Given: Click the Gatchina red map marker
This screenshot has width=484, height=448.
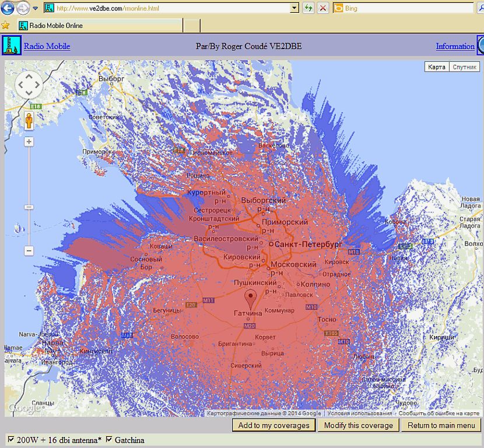Looking at the screenshot, I should click(x=251, y=299).
